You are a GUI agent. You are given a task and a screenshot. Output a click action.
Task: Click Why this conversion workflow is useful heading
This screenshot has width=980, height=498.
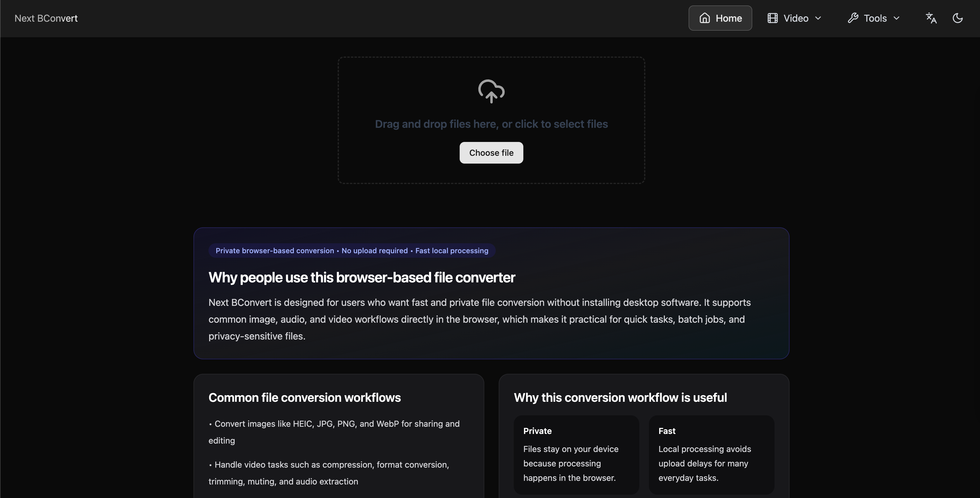tap(620, 398)
